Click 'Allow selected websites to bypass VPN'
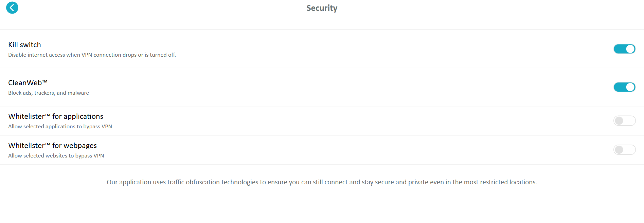Image resolution: width=644 pixels, height=223 pixels. [x=56, y=155]
